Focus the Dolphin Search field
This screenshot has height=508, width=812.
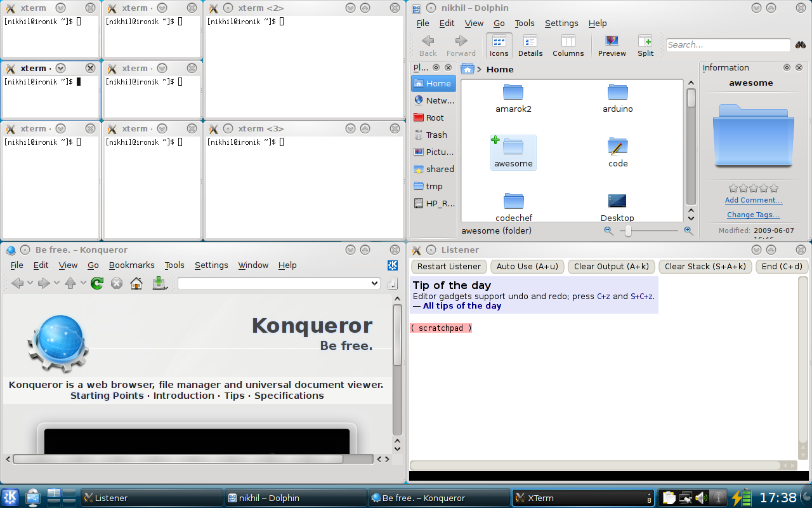[x=728, y=44]
